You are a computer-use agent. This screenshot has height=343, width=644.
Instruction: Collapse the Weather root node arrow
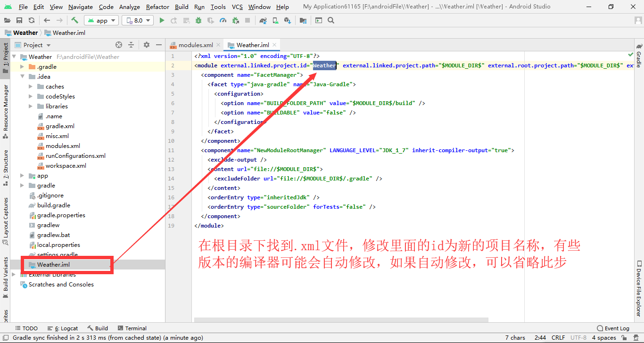[x=14, y=57]
